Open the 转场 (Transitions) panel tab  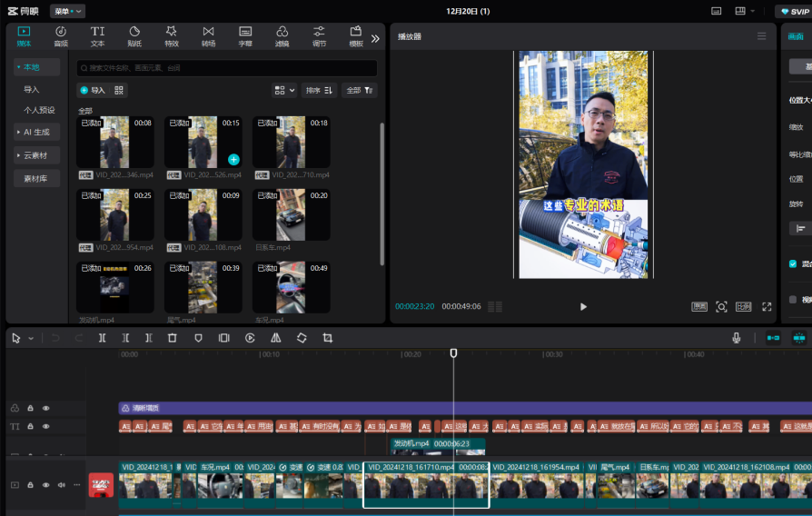coord(208,36)
